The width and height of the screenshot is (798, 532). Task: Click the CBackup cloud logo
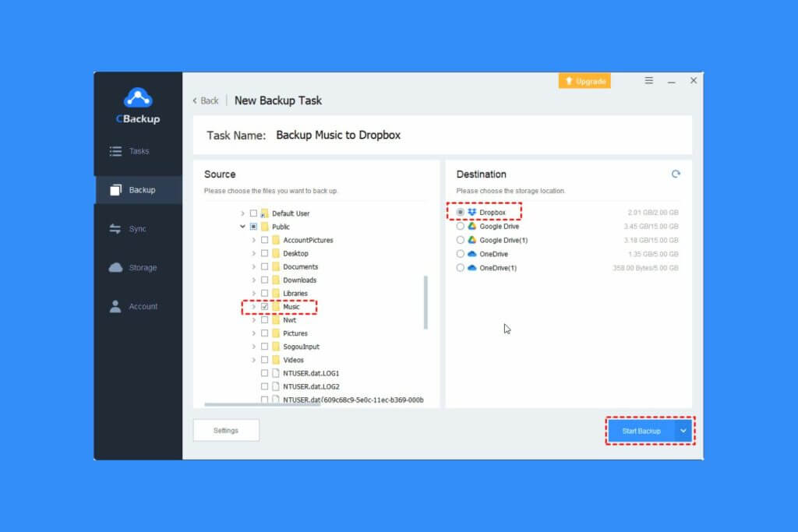pos(138,98)
